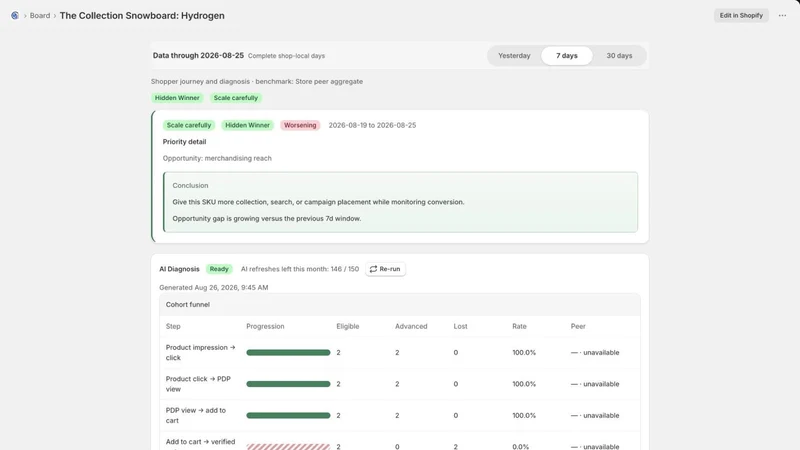Click the Cohort funnel header
This screenshot has width=800, height=450.
pos(188,305)
